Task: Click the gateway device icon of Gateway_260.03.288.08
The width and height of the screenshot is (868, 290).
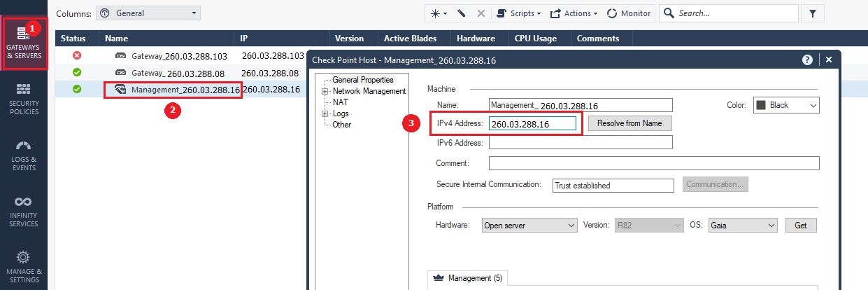Action: pyautogui.click(x=120, y=72)
